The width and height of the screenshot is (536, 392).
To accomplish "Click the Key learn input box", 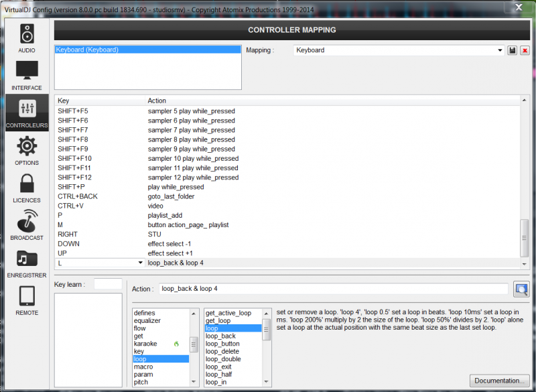I will pyautogui.click(x=108, y=284).
